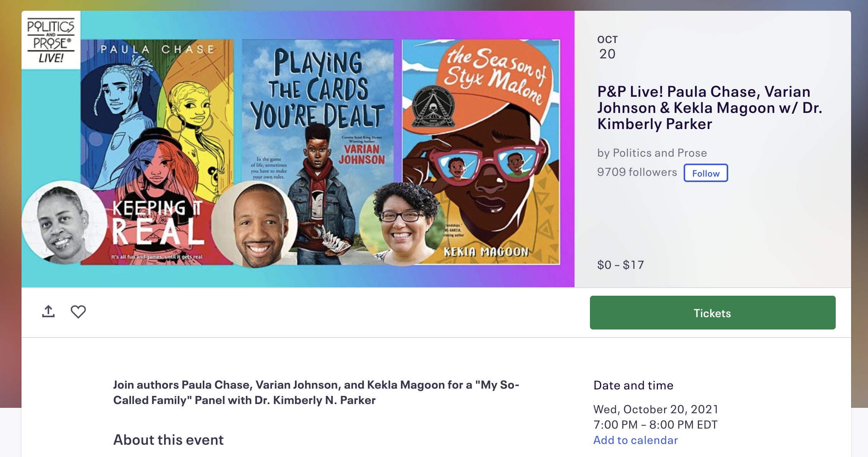This screenshot has width=868, height=457.
Task: Click the P&P Live! event title
Action: point(709,108)
